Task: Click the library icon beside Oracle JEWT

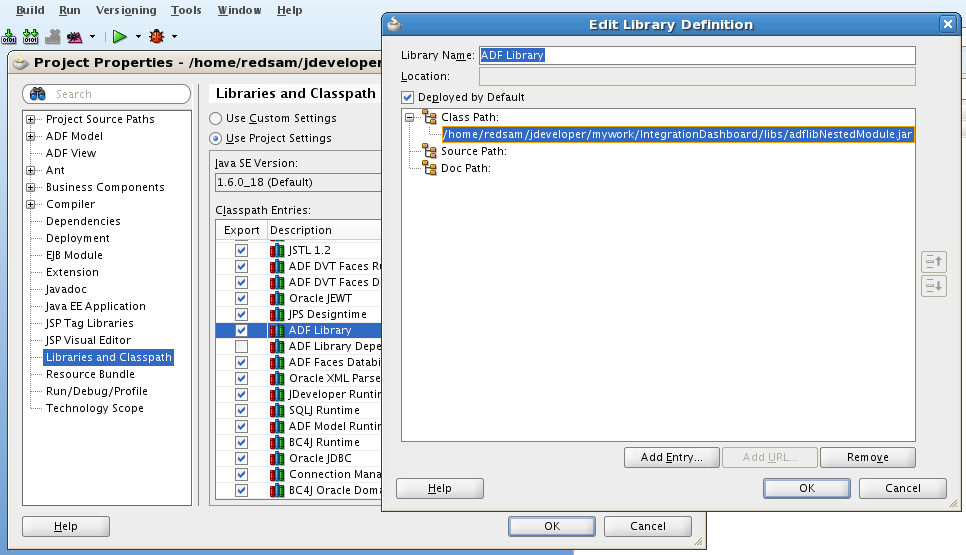Action: point(277,298)
